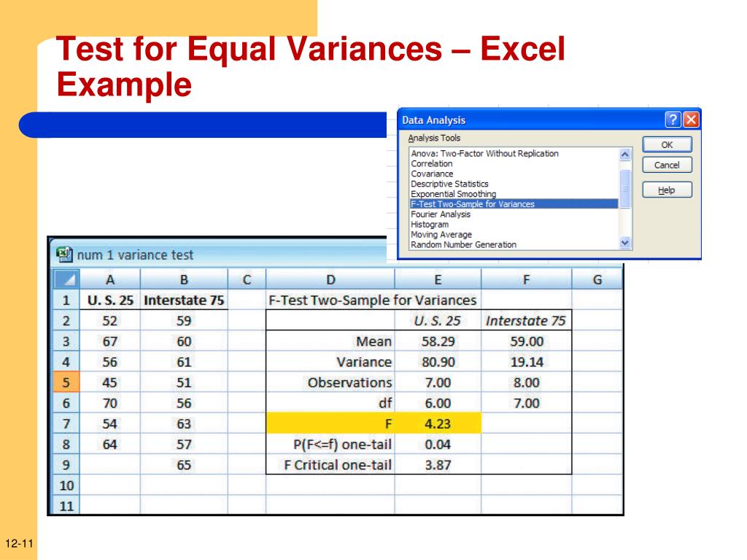Screen dimensions: 747x560
Task: Select column A header
Action: pos(110,279)
